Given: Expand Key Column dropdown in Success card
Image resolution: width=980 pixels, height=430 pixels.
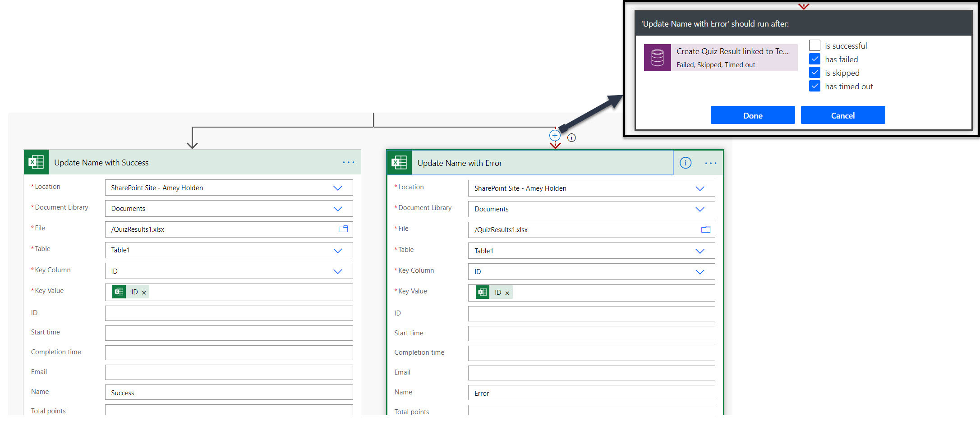Looking at the screenshot, I should [x=337, y=271].
